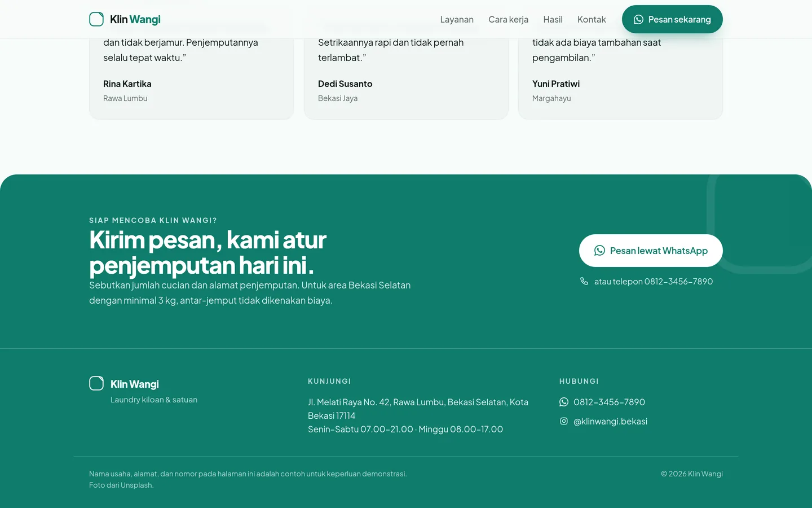Click the heading Kirim pesan, kami atur penjemputan
The height and width of the screenshot is (508, 812).
coord(208,252)
